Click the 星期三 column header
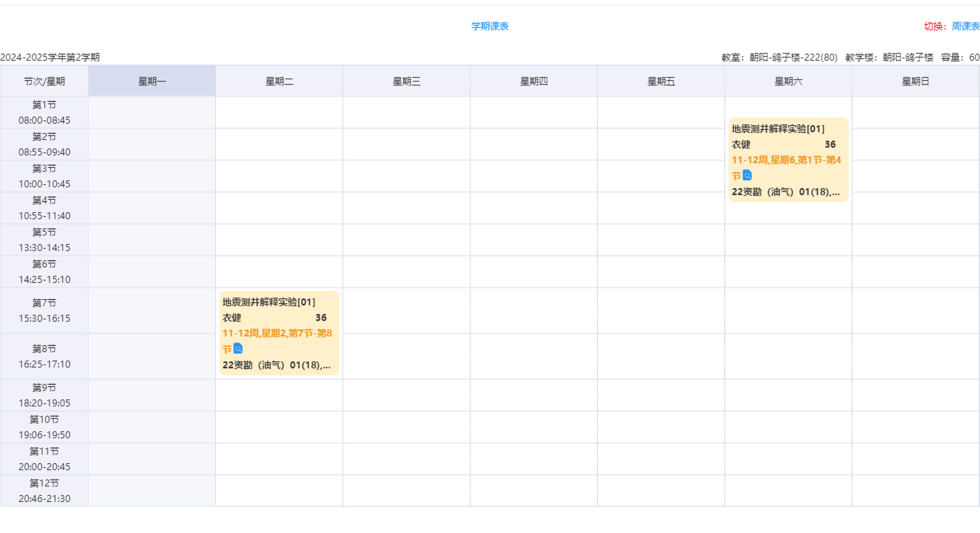 coord(406,82)
